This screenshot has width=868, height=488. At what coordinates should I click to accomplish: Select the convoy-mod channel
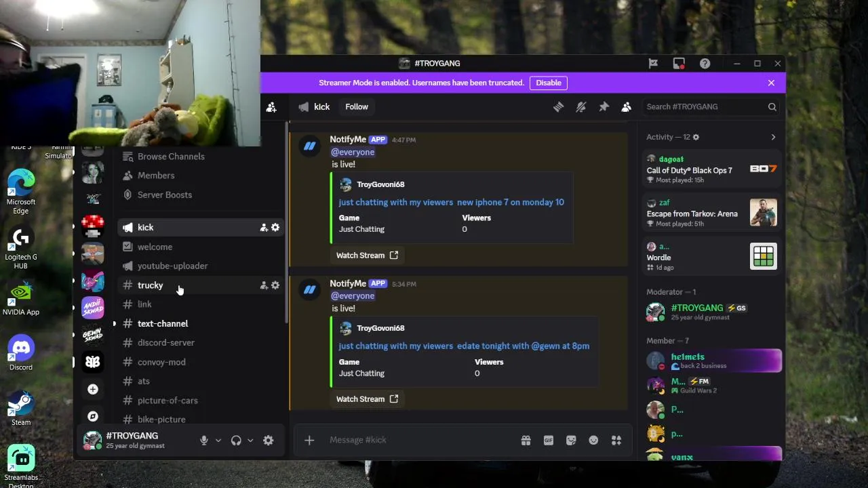click(x=199, y=362)
